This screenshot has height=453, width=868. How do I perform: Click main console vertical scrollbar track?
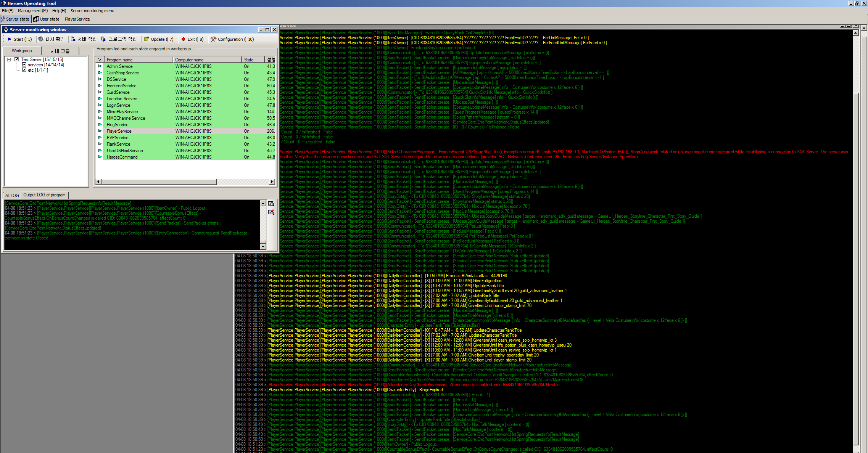[x=855, y=244]
